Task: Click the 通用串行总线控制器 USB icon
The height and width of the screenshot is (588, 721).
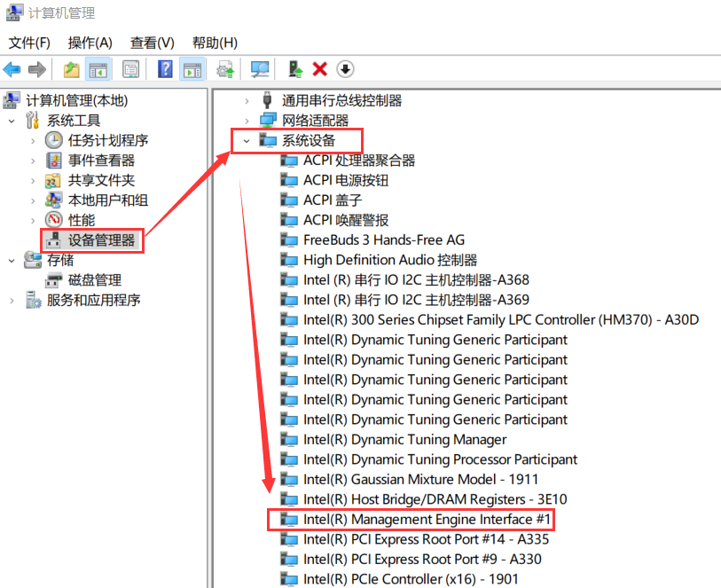Action: click(x=267, y=100)
